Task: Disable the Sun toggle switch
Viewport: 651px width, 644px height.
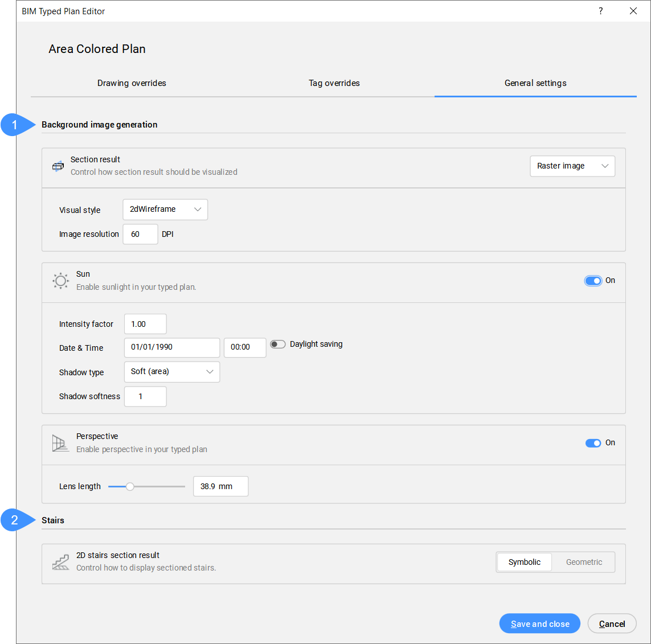Action: [x=593, y=281]
